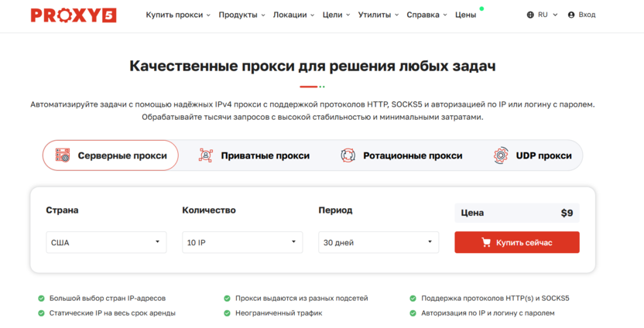Click the user account icon

571,15
